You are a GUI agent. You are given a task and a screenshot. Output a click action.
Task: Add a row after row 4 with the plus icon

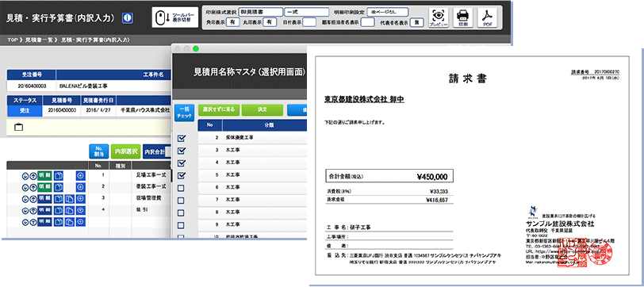[81, 210]
